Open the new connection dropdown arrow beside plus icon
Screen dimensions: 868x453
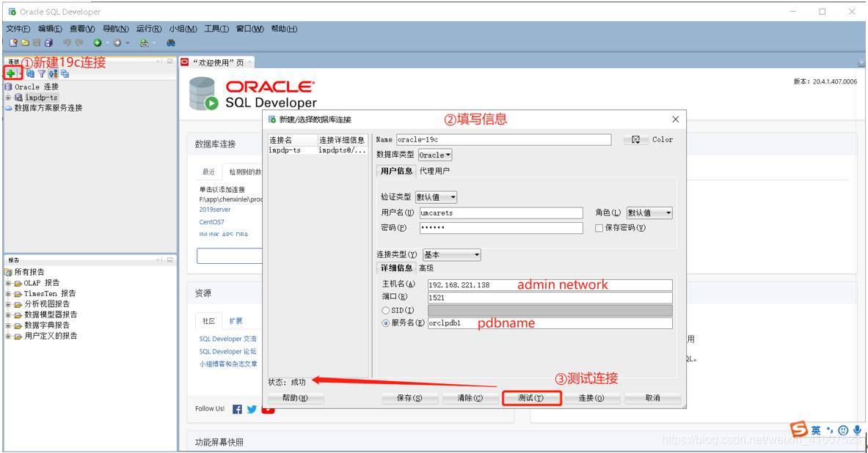pyautogui.click(x=19, y=73)
